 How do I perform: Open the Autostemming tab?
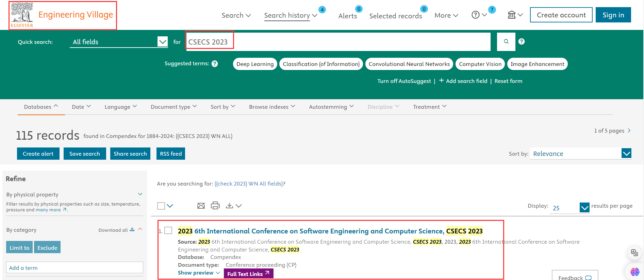(x=331, y=107)
